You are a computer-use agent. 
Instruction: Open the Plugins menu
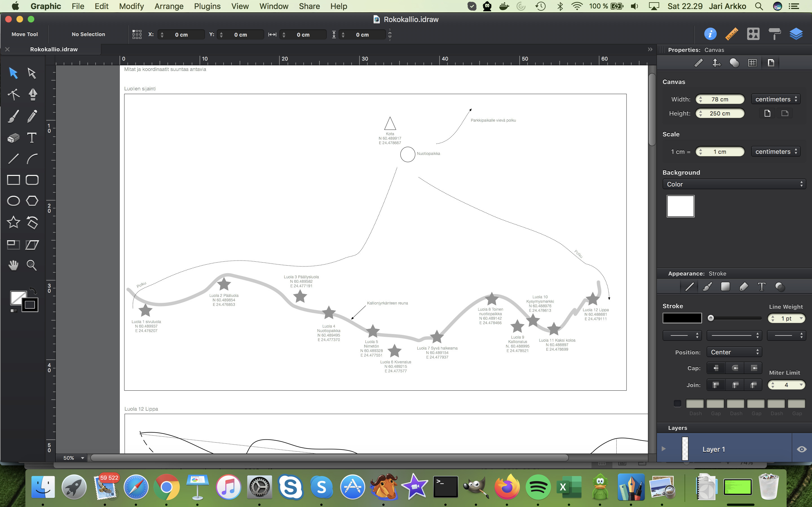tap(207, 6)
